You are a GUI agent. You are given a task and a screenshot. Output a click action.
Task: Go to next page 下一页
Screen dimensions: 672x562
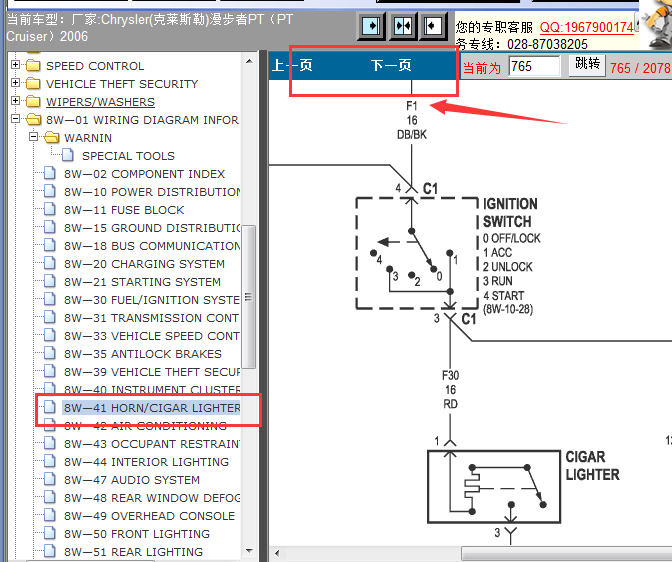391,66
